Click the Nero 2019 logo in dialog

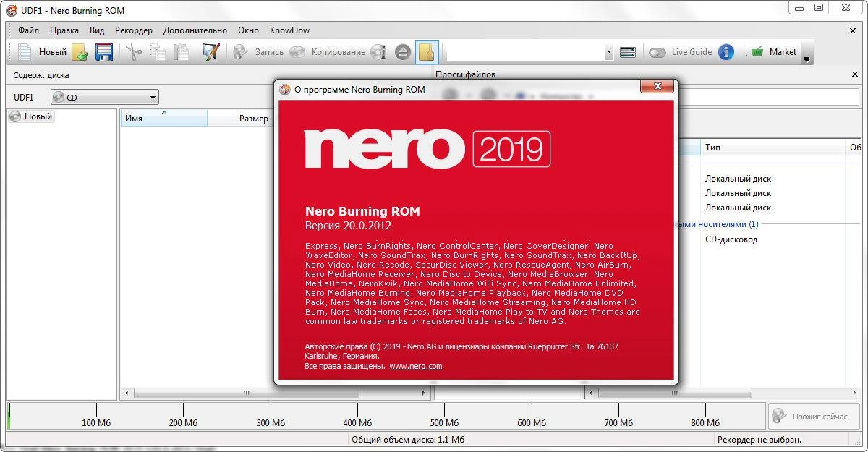click(427, 150)
